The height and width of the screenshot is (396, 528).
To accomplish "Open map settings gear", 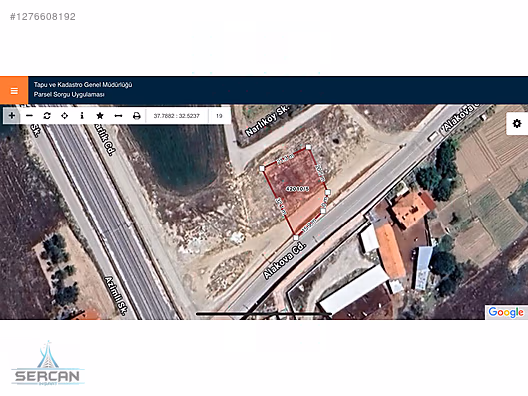I will click(517, 124).
